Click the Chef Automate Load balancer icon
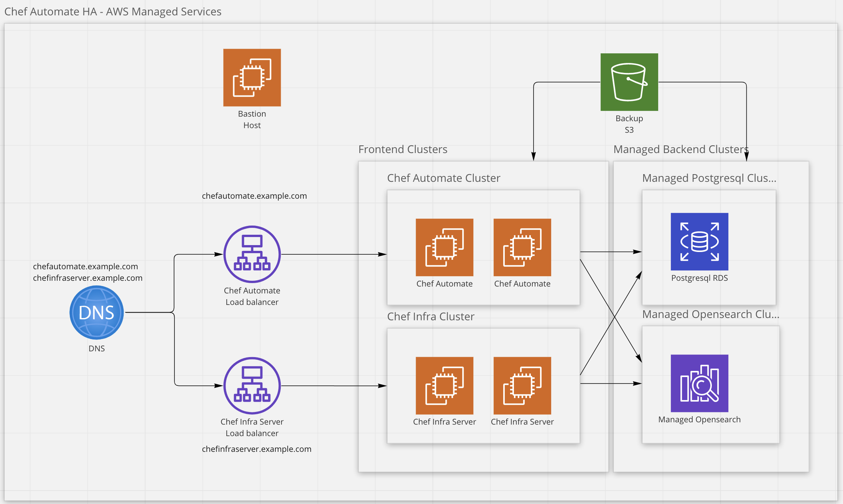This screenshot has width=843, height=504. pyautogui.click(x=252, y=254)
